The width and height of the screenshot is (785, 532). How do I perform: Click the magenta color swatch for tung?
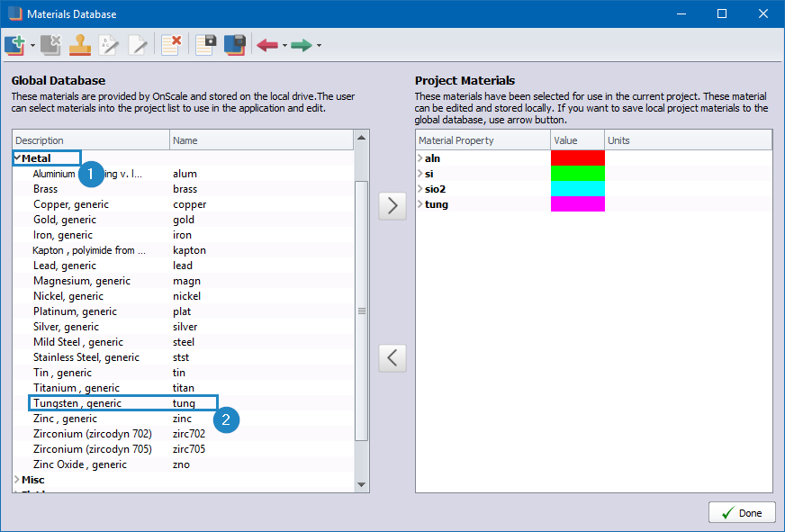tap(578, 204)
